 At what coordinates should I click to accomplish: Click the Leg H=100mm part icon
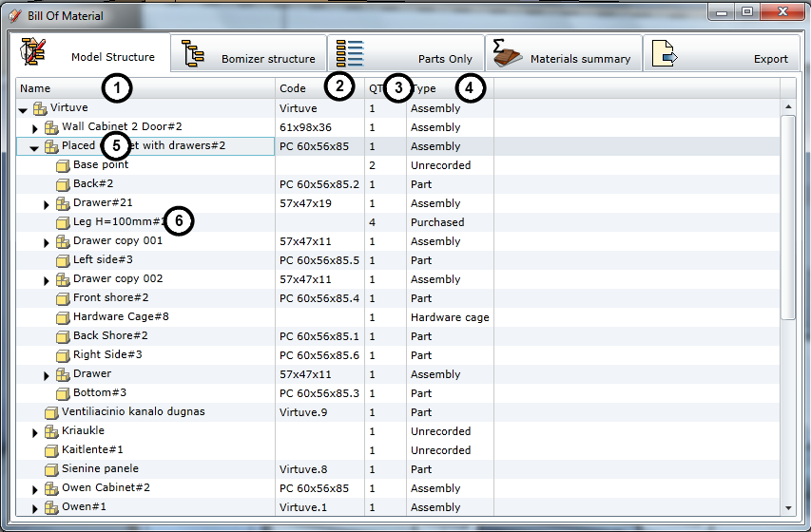(63, 222)
